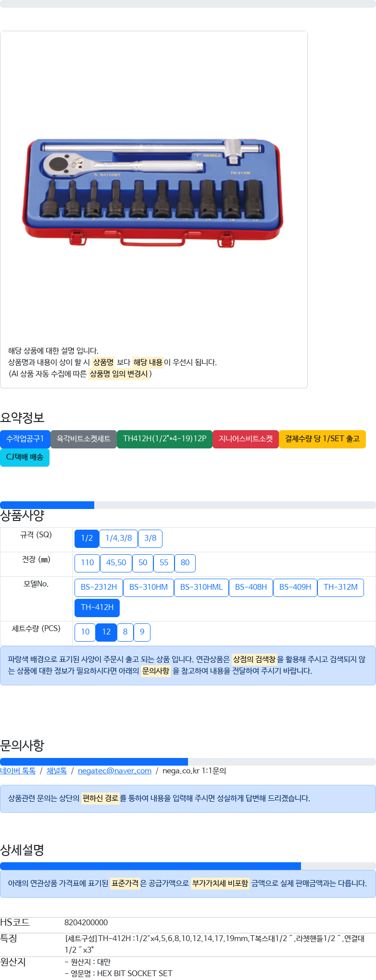Open the 채널톡 link
The image size is (376, 980).
[57, 771]
